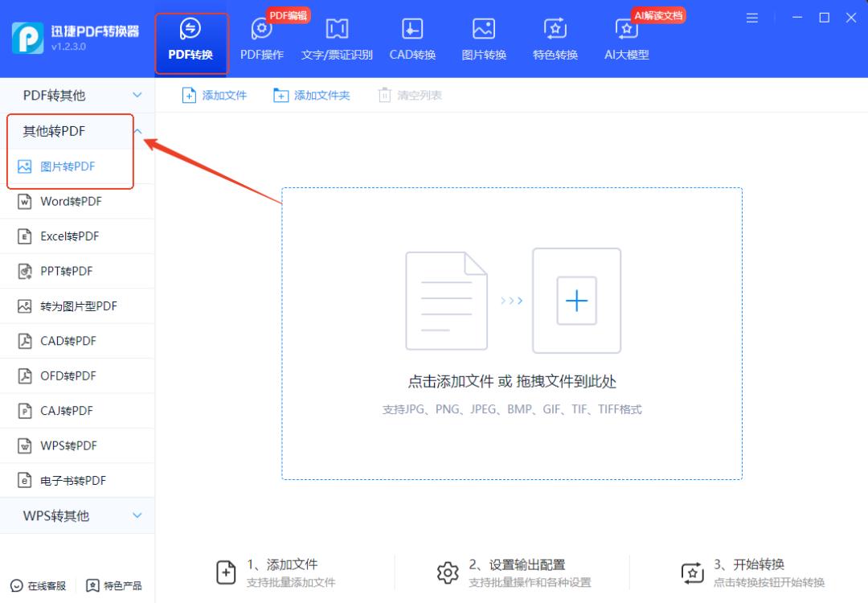Click the 3、开始转换 step text
This screenshot has width=868, height=603.
pyautogui.click(x=749, y=564)
